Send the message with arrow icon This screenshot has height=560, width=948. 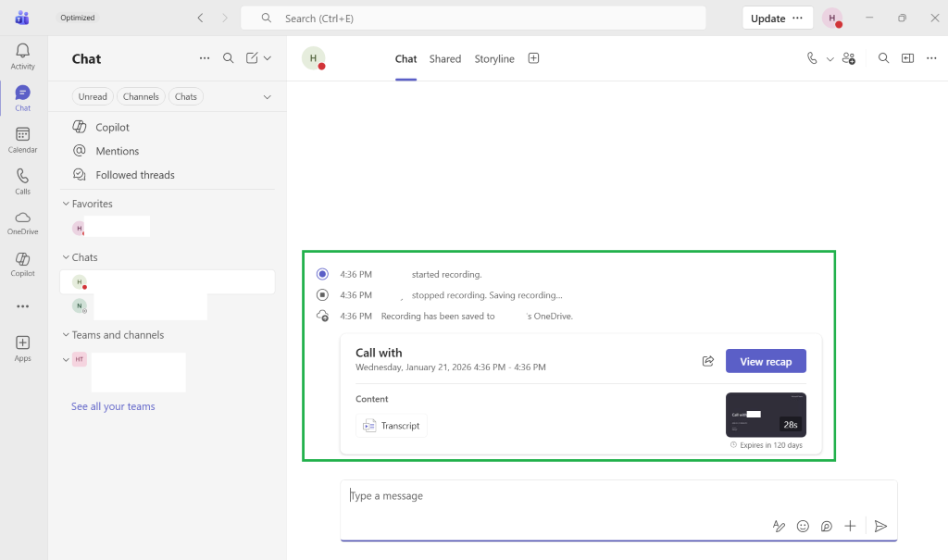pyautogui.click(x=881, y=526)
